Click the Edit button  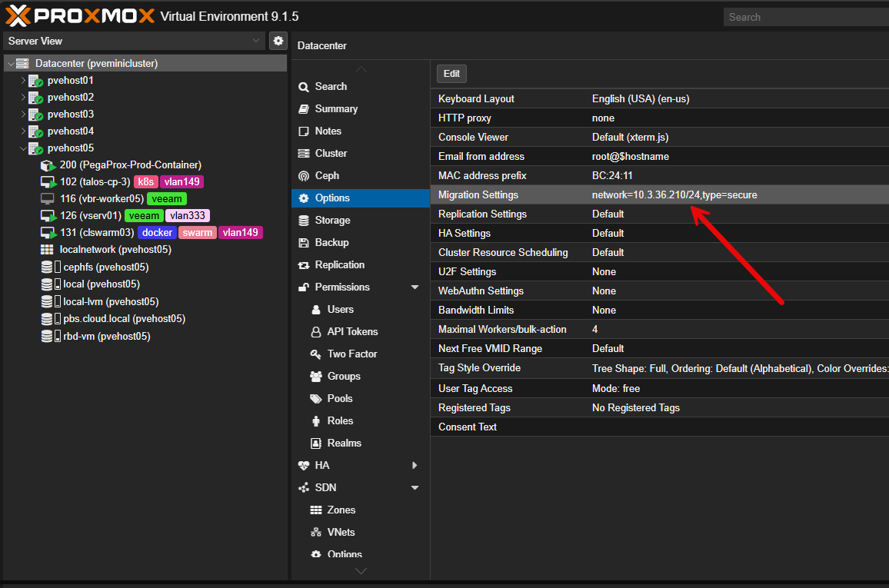(x=451, y=74)
